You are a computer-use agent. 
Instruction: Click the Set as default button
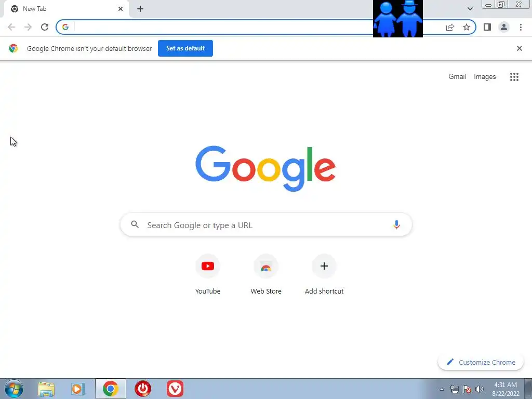(185, 48)
